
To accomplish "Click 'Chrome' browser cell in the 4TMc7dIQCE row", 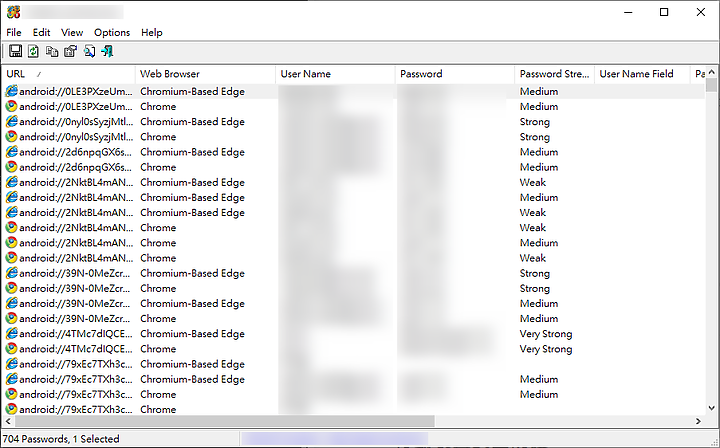I will pos(158,349).
